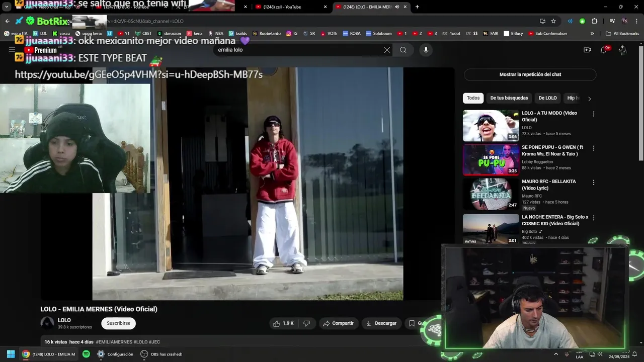Mute the LOLO tab speaker icon

click(397, 7)
